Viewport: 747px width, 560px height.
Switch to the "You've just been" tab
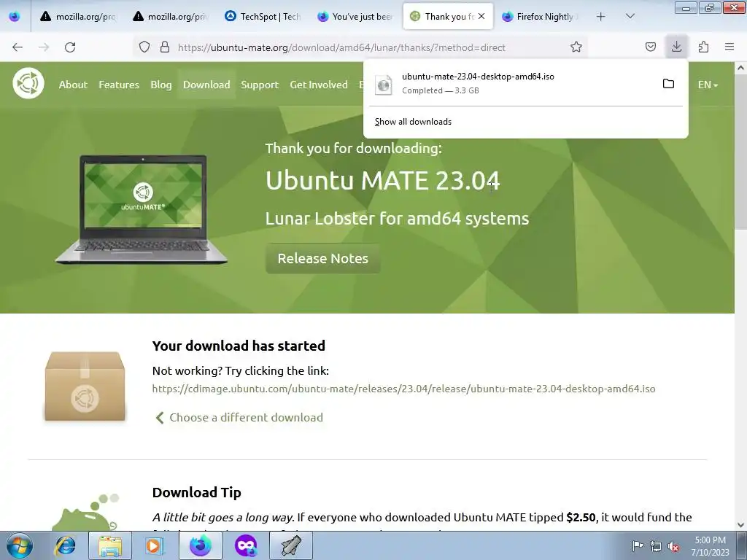point(355,17)
